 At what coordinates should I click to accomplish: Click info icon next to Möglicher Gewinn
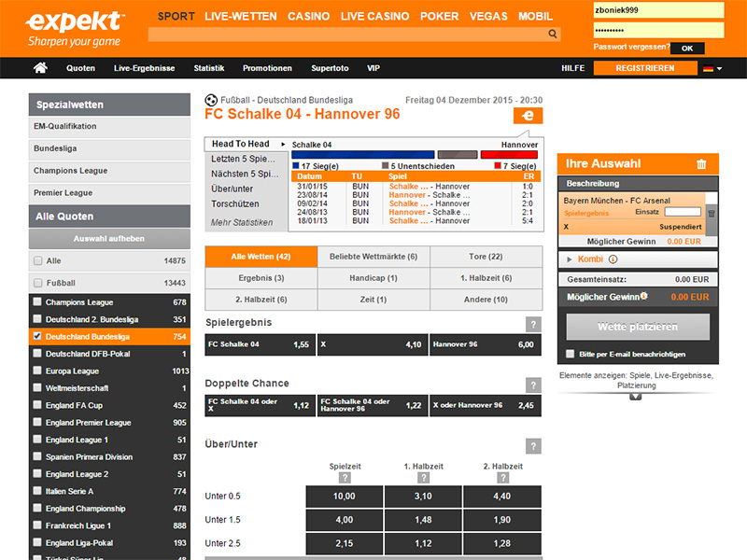(x=644, y=296)
